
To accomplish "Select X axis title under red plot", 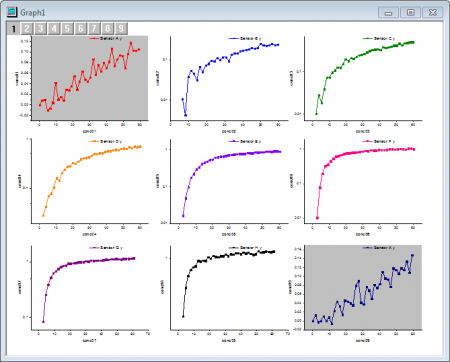I will tap(89, 131).
